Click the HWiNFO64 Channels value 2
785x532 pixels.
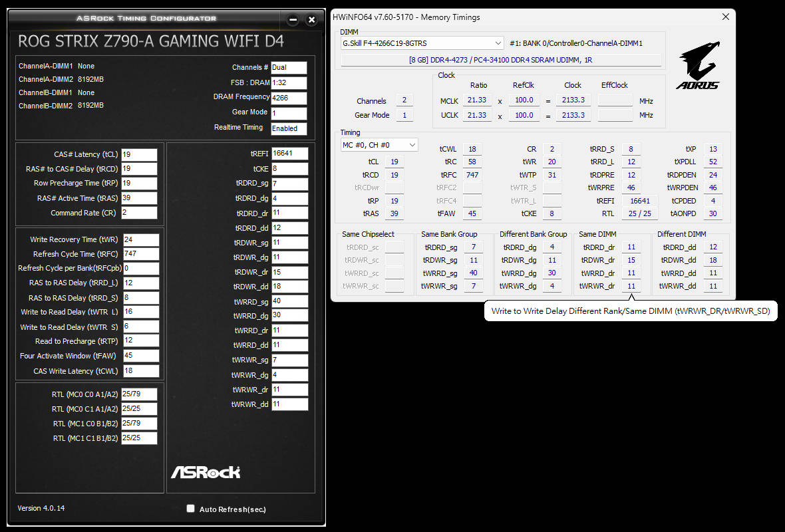404,100
